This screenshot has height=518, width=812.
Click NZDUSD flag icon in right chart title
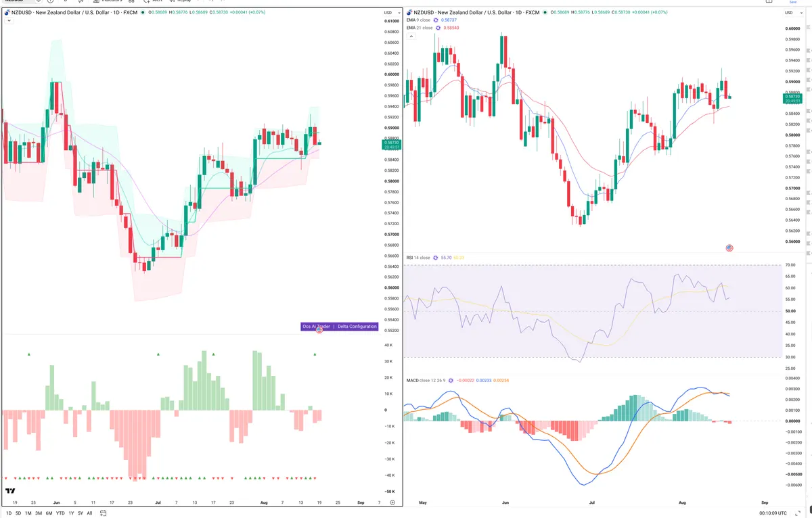pyautogui.click(x=410, y=13)
